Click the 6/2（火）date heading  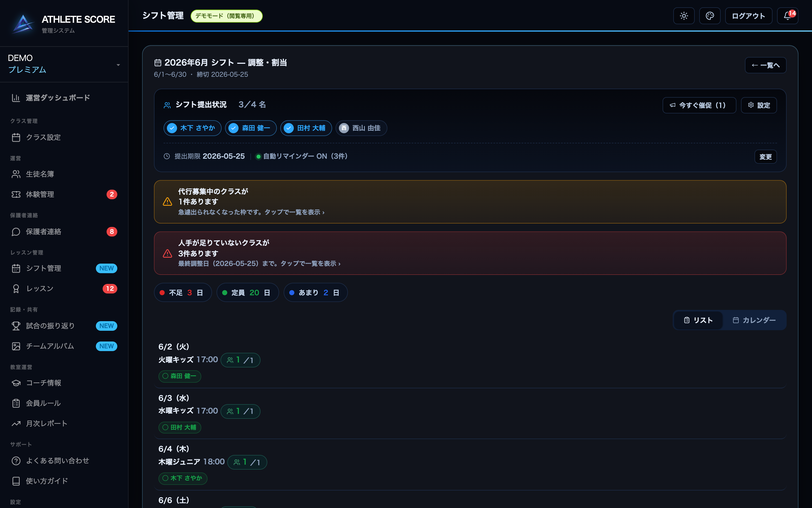(174, 347)
